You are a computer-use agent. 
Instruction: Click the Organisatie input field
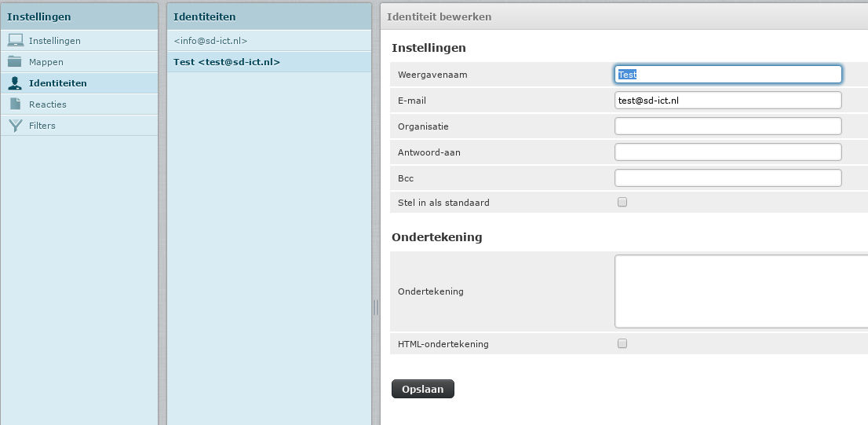click(x=728, y=126)
